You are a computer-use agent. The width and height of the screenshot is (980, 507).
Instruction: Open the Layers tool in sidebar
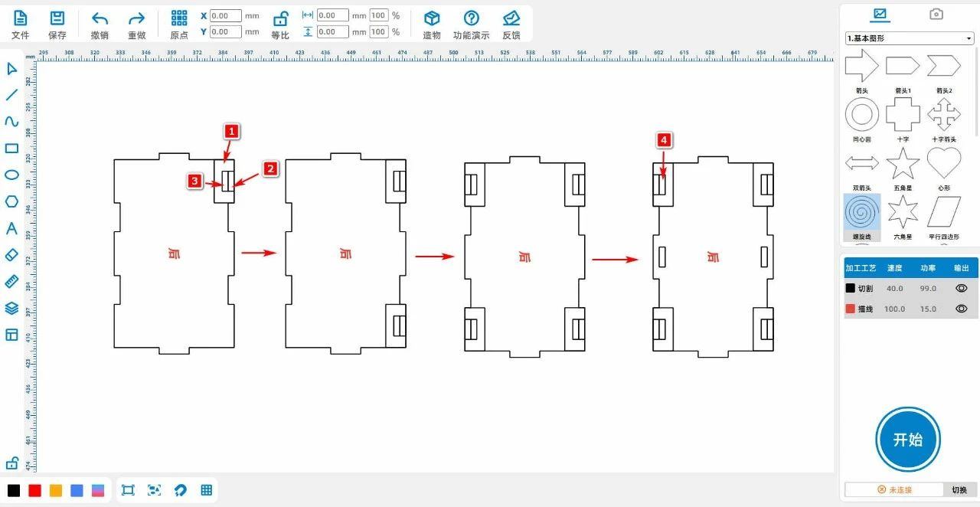point(11,308)
